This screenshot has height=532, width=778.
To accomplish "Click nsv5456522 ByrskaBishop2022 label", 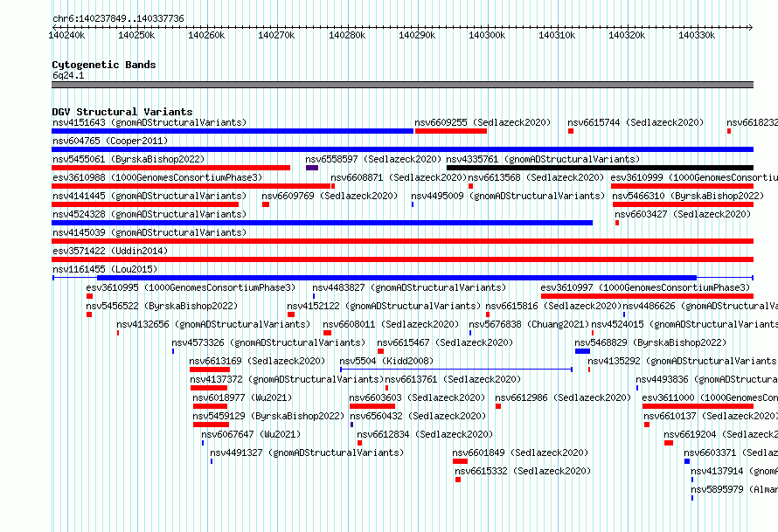I will (x=162, y=306).
